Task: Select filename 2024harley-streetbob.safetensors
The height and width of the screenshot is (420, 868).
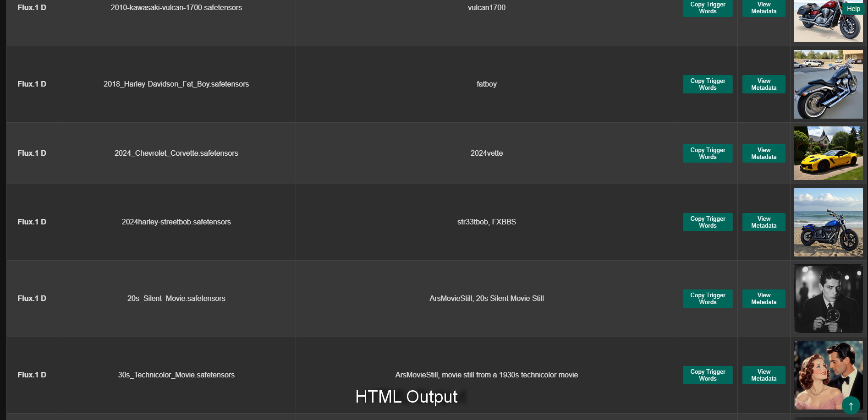Action: 176,222
